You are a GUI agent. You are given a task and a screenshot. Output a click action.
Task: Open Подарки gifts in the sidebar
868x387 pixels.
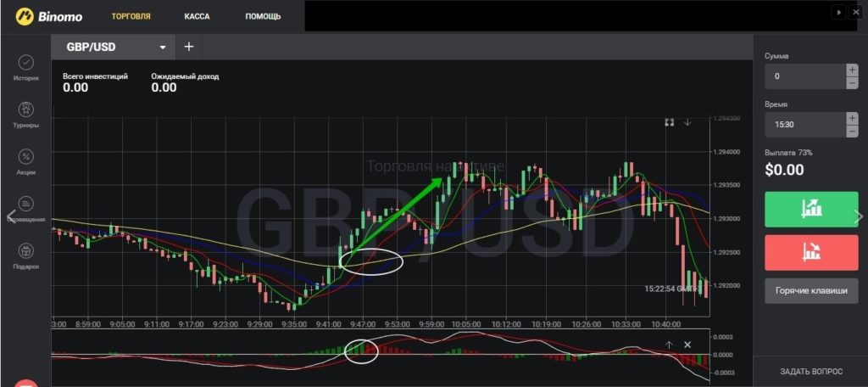click(26, 256)
